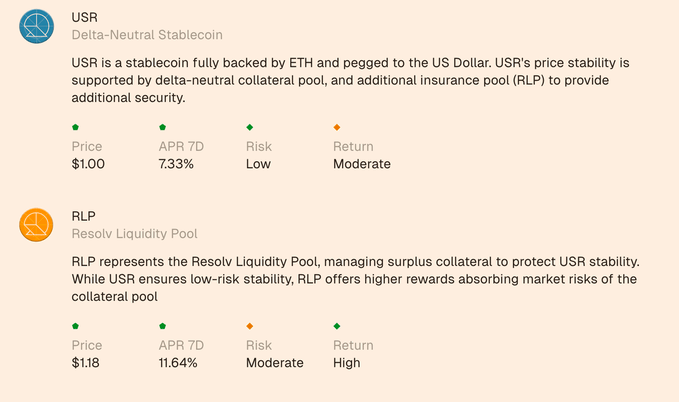Click the RLP 11.64% APR value
The width and height of the screenshot is (679, 402).
178,363
